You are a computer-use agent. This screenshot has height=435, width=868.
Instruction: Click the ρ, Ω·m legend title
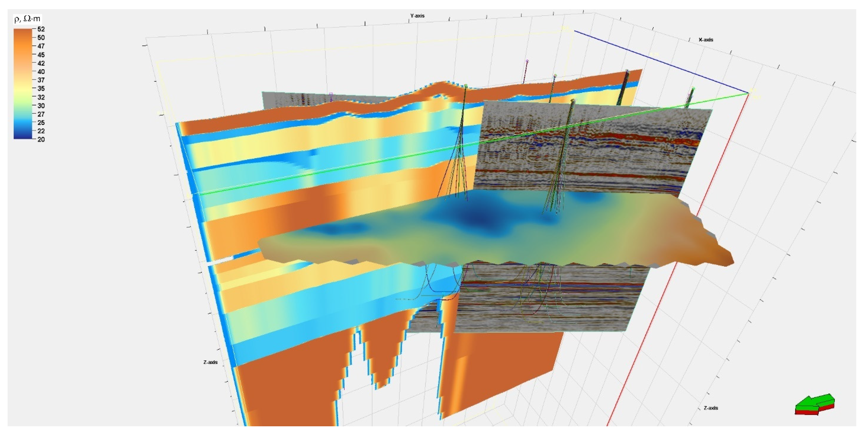coord(27,19)
